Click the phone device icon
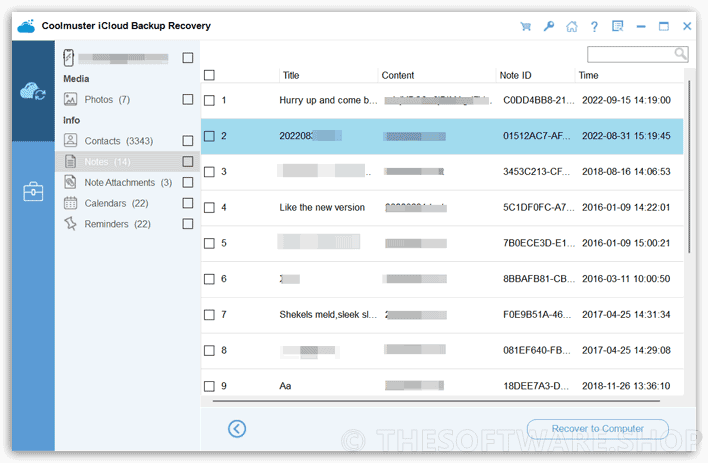Screen dimensions: 708x463 (x=69, y=57)
